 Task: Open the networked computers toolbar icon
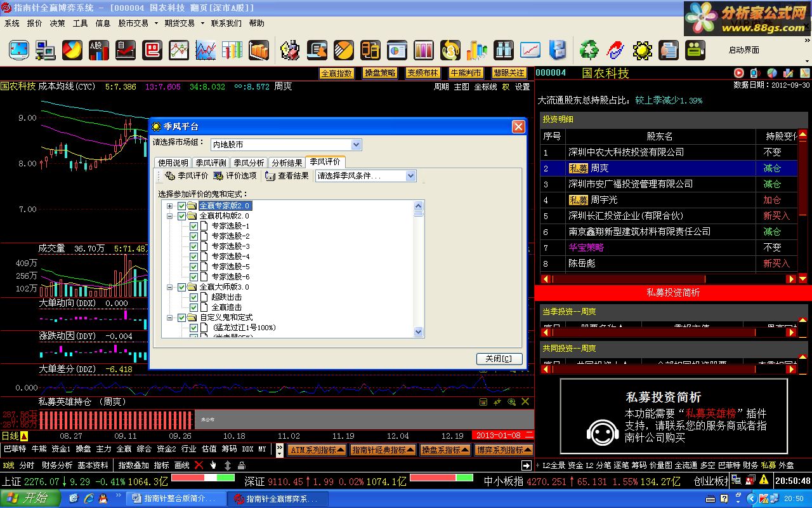45,50
